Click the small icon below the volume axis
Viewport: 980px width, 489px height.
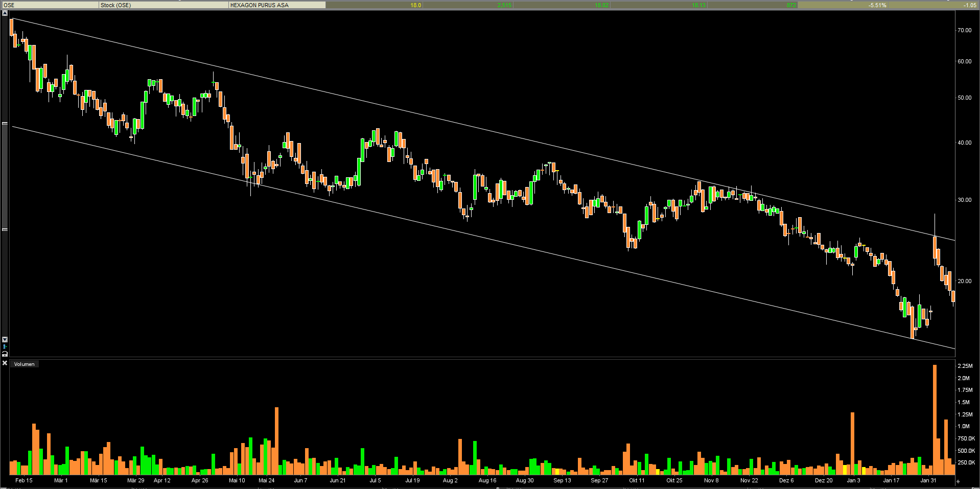point(958,481)
